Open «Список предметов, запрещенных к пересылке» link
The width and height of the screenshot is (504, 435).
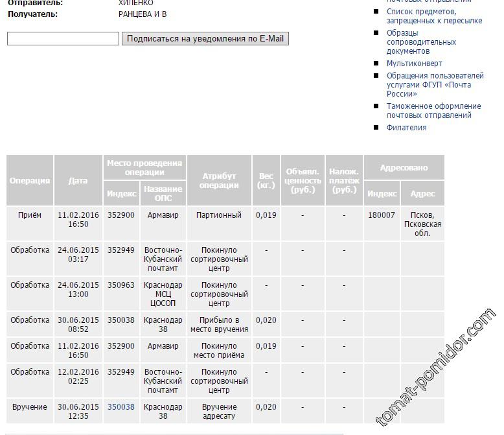(x=434, y=16)
